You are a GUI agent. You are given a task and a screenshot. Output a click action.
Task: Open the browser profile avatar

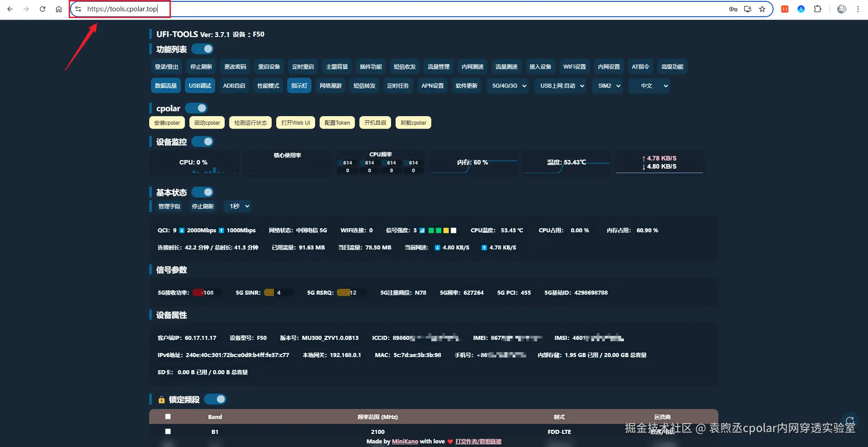pyautogui.click(x=842, y=9)
